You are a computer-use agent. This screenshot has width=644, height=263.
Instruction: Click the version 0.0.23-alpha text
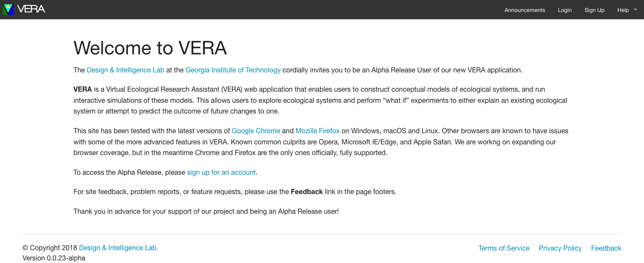[54, 258]
